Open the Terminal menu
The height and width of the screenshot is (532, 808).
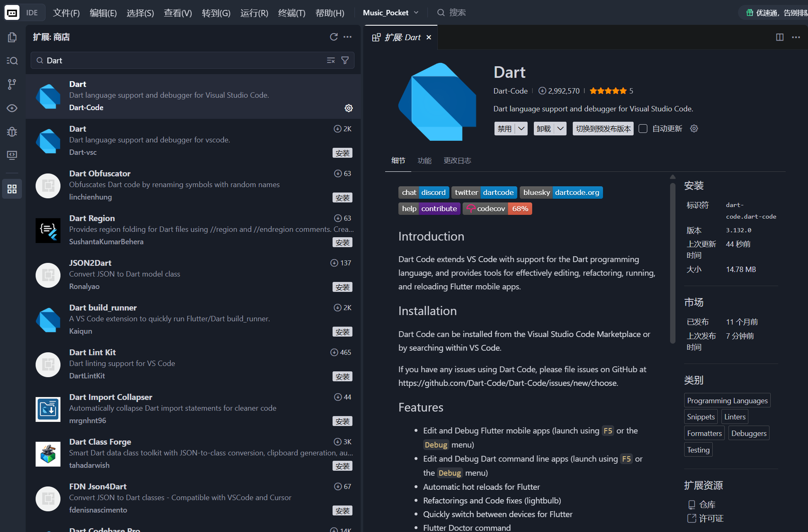pos(292,13)
